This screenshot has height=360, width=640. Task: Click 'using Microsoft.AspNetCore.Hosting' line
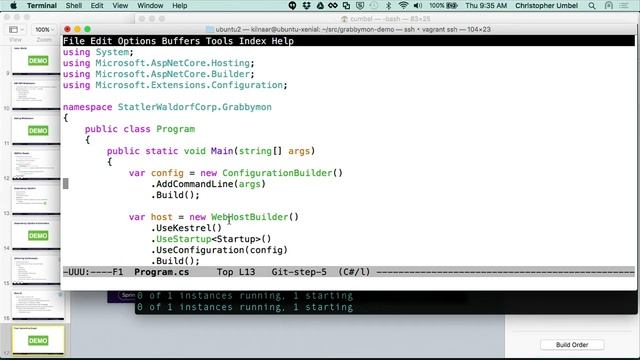pyautogui.click(x=159, y=63)
